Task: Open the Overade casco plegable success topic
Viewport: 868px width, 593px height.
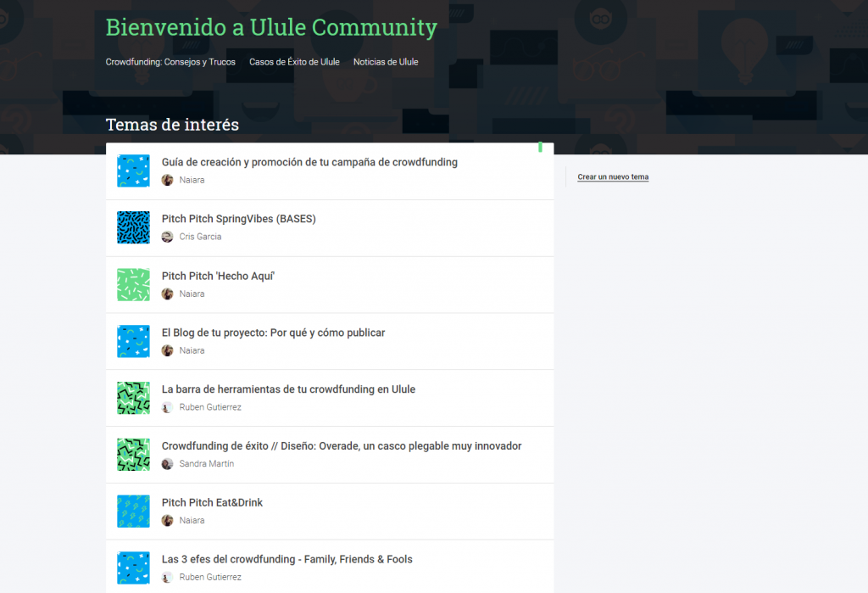Action: [342, 445]
